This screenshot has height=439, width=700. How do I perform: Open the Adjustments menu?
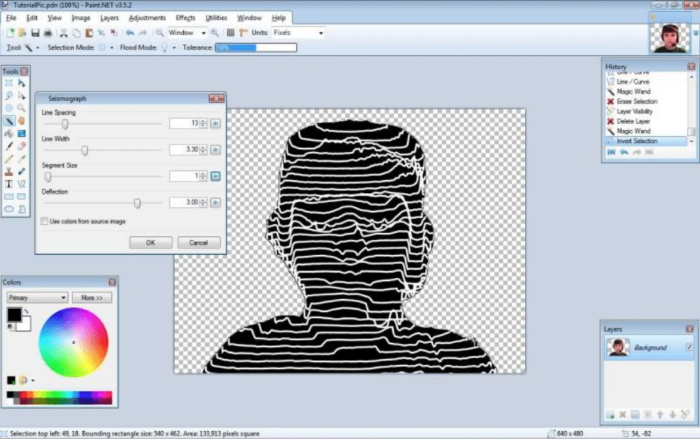147,18
